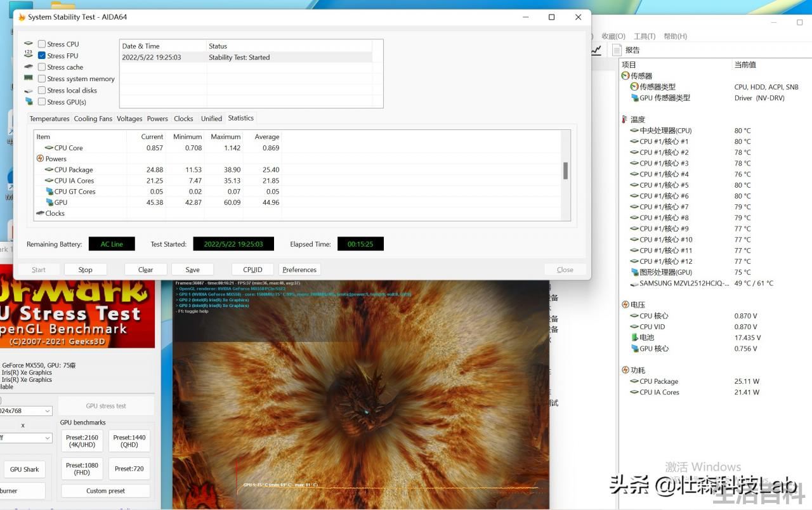Click the GPU row icon in statistics list

pyautogui.click(x=49, y=202)
